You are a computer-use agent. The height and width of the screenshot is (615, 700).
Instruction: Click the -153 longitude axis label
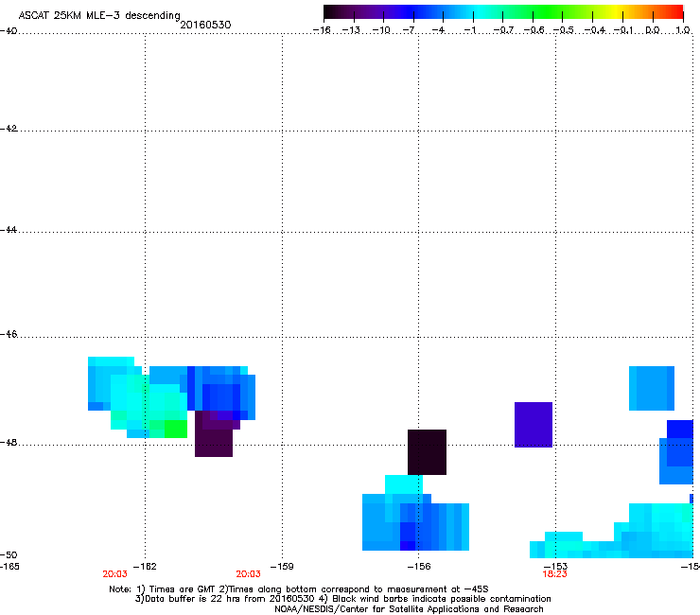coord(556,567)
